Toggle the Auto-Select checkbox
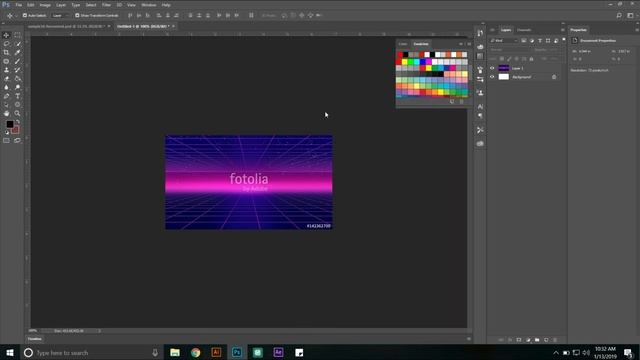The width and height of the screenshot is (640, 360). [25, 16]
